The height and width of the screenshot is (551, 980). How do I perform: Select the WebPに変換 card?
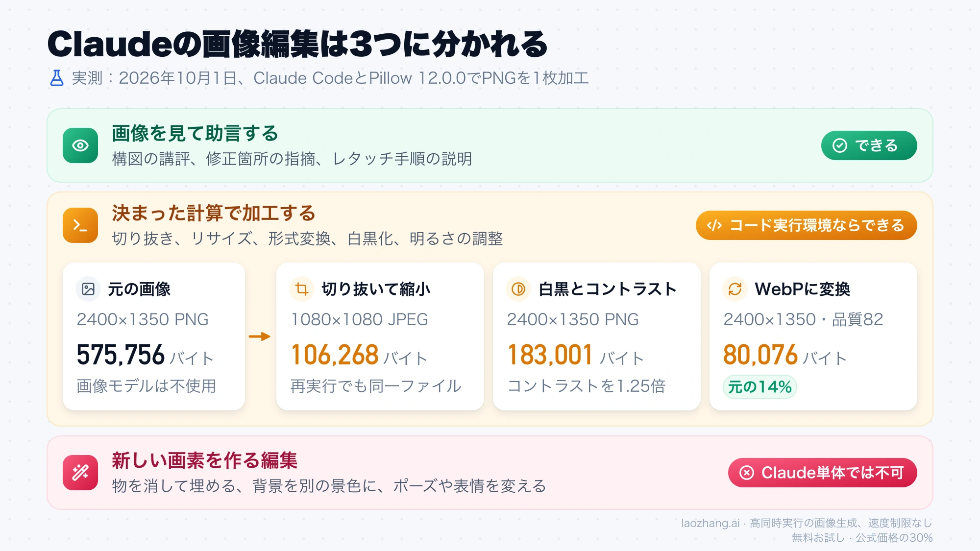813,336
